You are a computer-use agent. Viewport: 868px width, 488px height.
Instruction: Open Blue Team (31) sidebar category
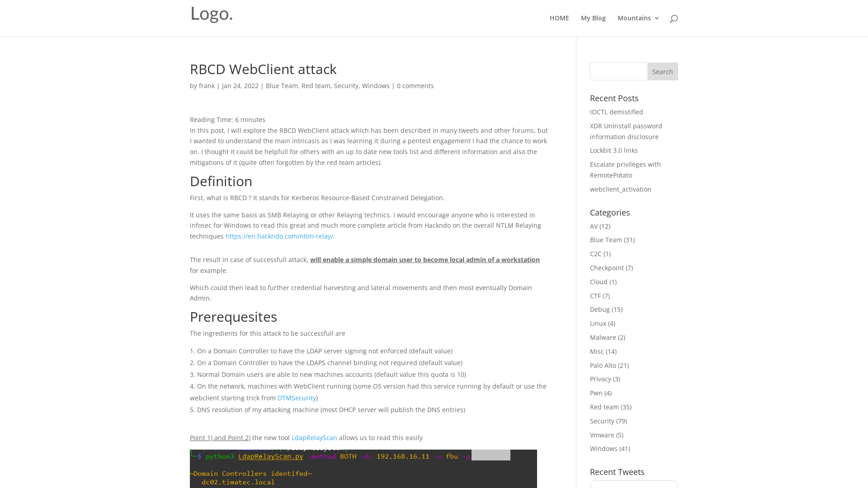pyautogui.click(x=606, y=240)
